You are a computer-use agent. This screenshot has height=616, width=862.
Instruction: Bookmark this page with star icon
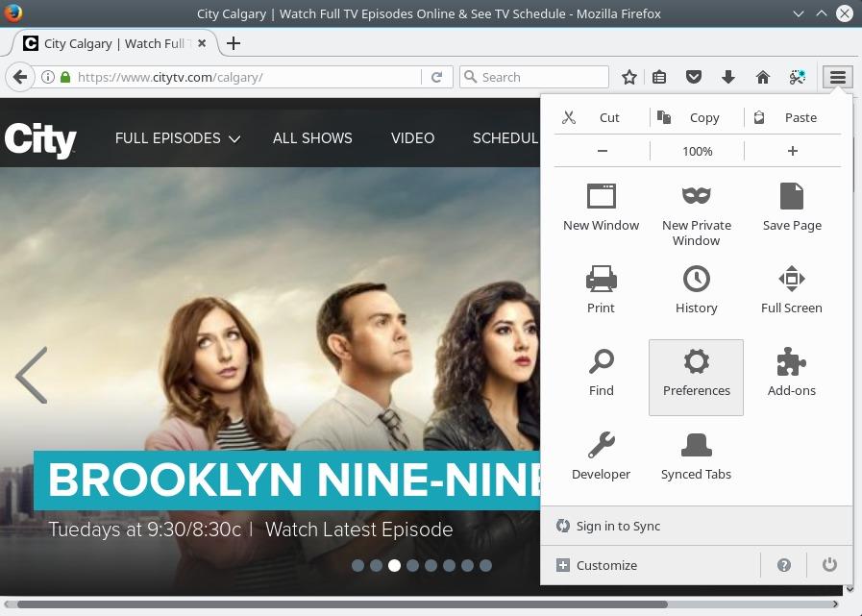[x=629, y=77]
